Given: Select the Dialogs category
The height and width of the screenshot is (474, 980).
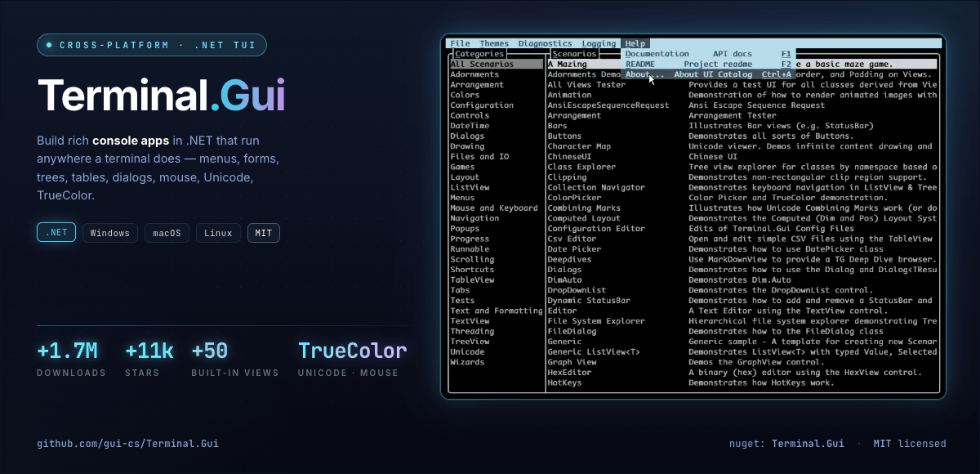Looking at the screenshot, I should coord(469,136).
